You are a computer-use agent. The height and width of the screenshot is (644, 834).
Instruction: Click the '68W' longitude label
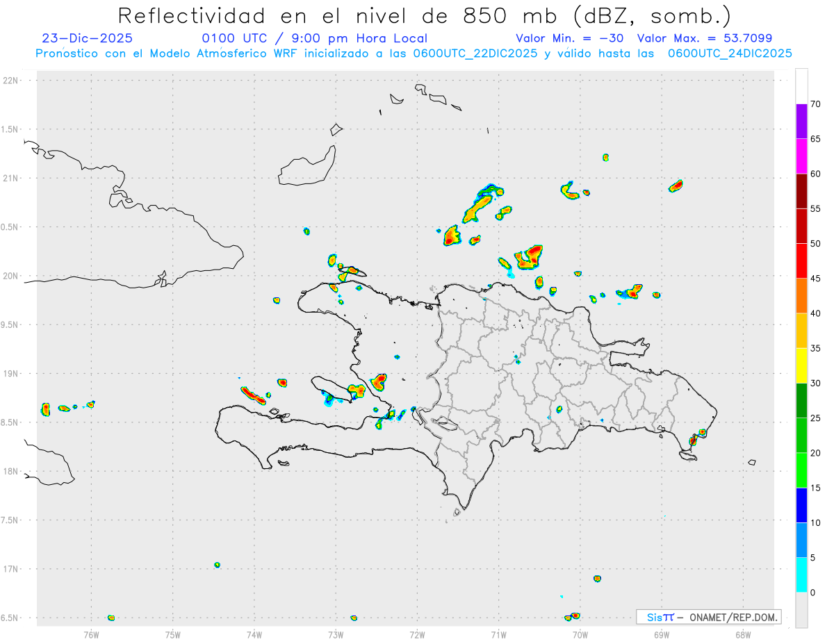click(x=743, y=634)
